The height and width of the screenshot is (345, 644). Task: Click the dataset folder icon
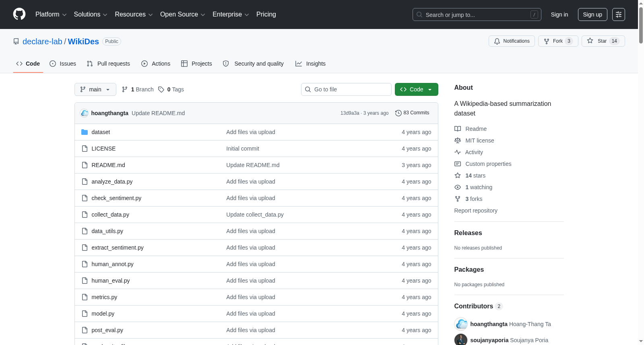click(x=85, y=132)
